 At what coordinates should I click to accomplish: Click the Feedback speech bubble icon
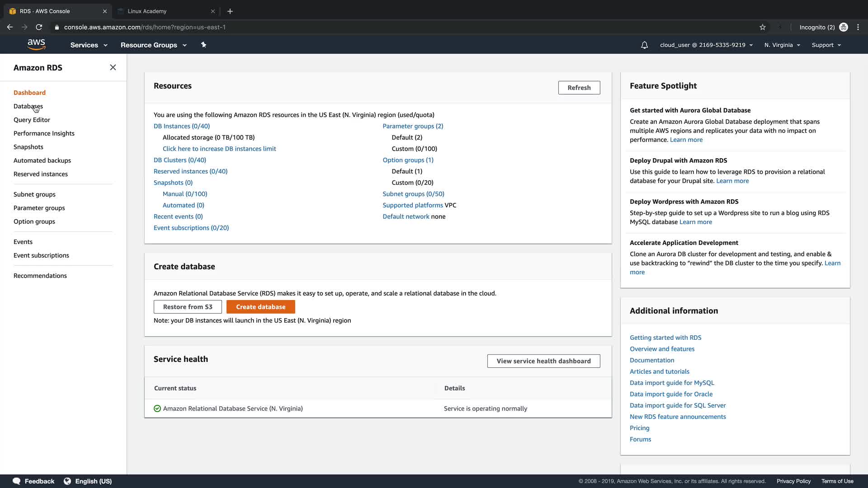[x=17, y=481]
